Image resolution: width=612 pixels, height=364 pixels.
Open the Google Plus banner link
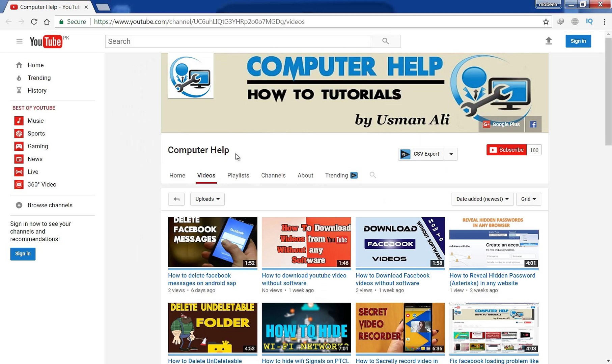(x=501, y=124)
